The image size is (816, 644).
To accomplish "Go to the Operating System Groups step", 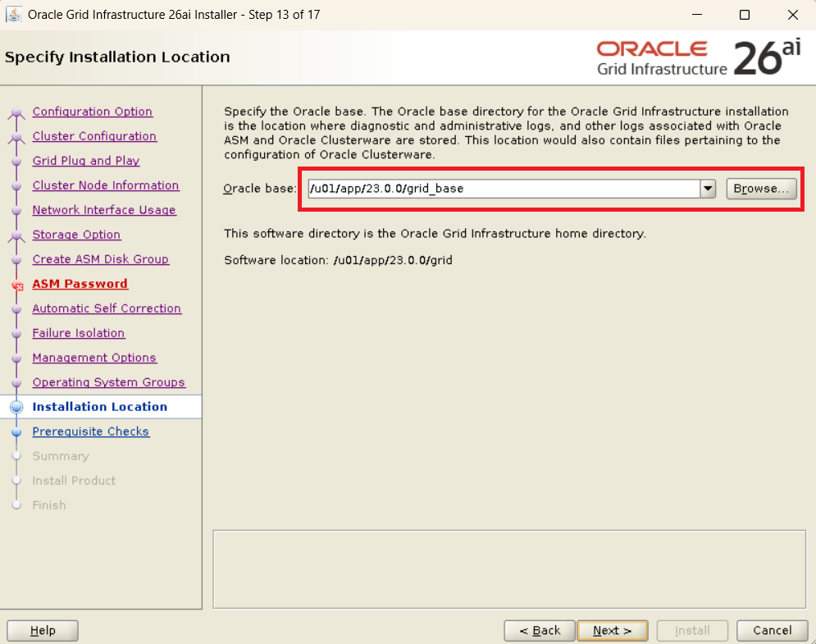I will tap(108, 382).
